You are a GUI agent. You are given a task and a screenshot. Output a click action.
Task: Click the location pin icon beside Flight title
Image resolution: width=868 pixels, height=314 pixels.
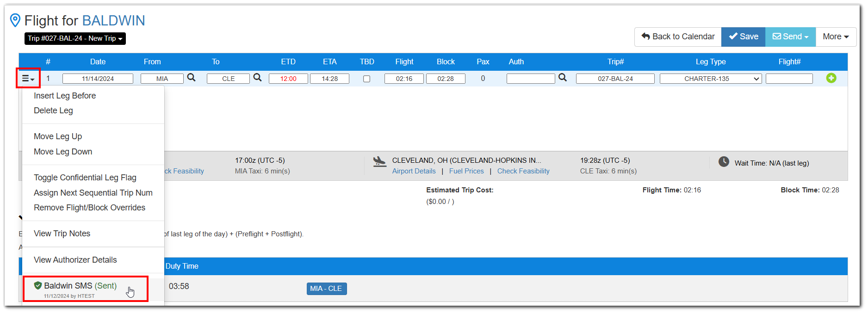(15, 20)
